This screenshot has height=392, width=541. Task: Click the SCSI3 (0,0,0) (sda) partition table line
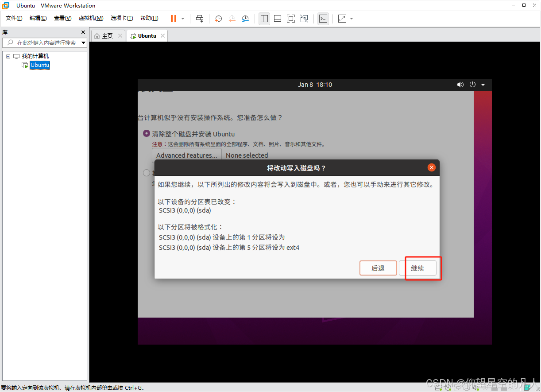click(185, 210)
